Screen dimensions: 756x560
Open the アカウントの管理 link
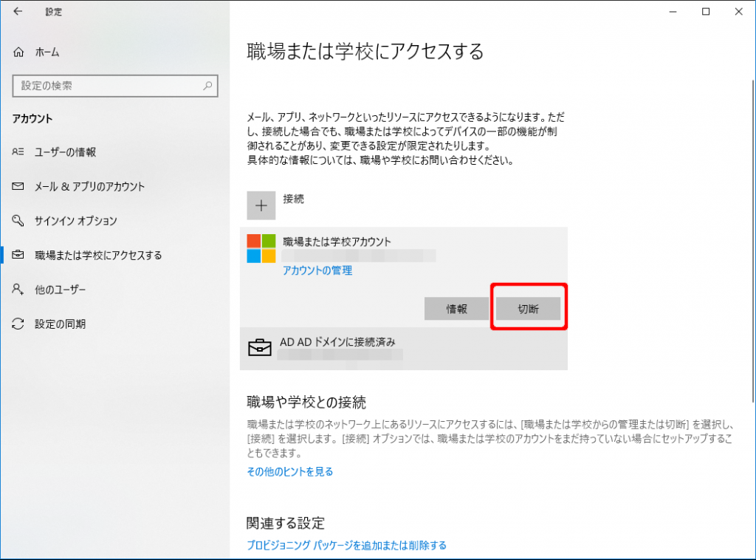point(317,270)
